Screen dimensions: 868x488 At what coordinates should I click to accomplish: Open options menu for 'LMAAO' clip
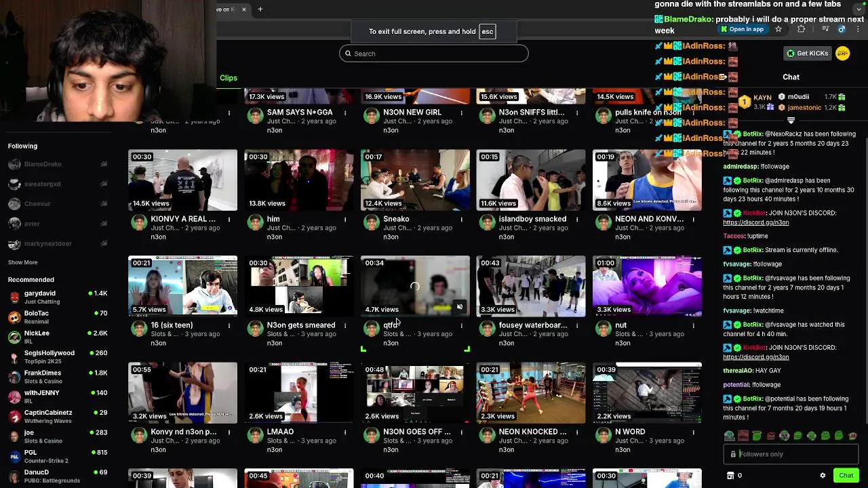[345, 432]
